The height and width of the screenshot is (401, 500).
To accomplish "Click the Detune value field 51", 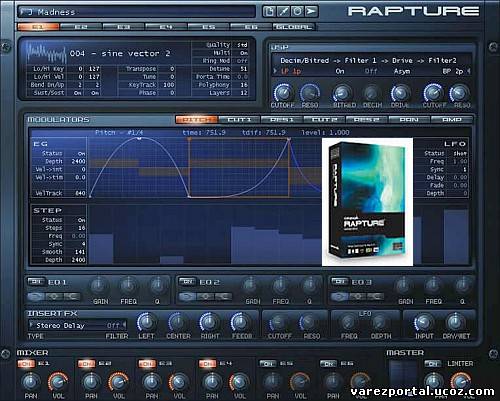I will click(x=243, y=69).
